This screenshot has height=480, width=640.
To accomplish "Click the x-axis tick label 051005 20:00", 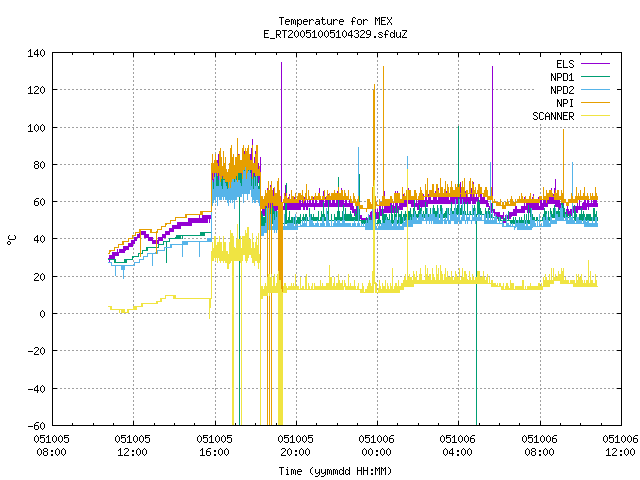I will (x=296, y=445).
